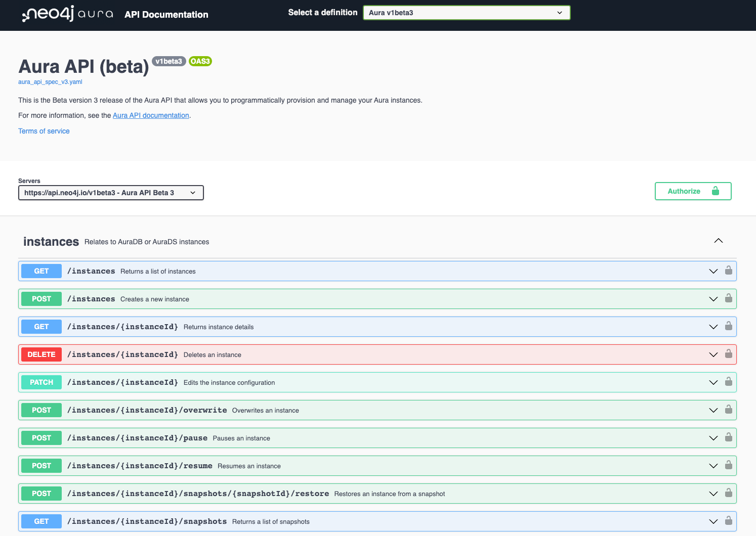756x536 pixels.
Task: Click GET badge on snapshots list row
Action: coord(41,521)
